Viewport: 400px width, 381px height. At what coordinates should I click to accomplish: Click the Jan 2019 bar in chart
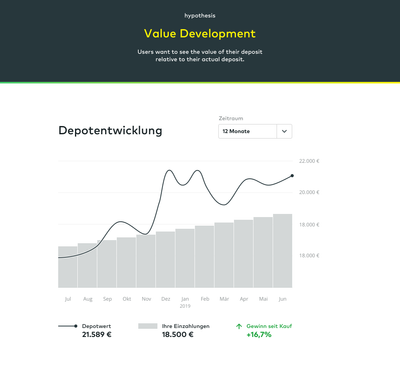[x=185, y=258]
